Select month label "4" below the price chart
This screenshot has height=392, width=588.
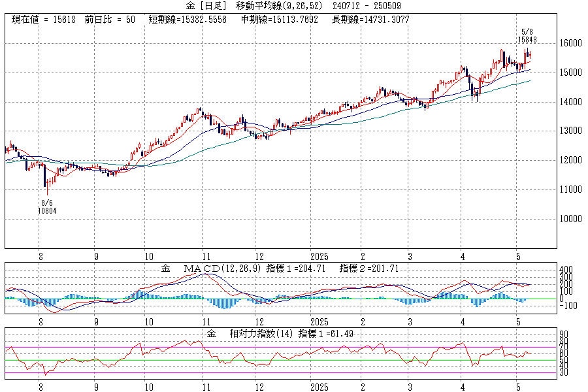click(x=463, y=257)
